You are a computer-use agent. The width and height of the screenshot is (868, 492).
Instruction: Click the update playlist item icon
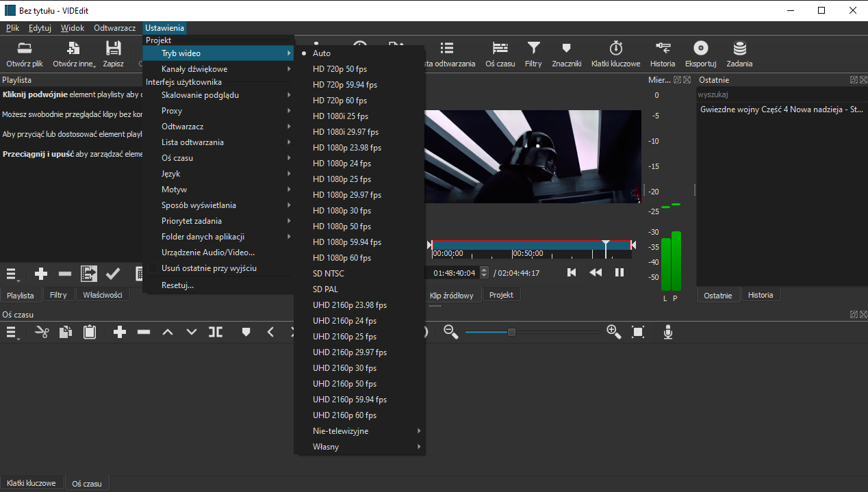(89, 274)
